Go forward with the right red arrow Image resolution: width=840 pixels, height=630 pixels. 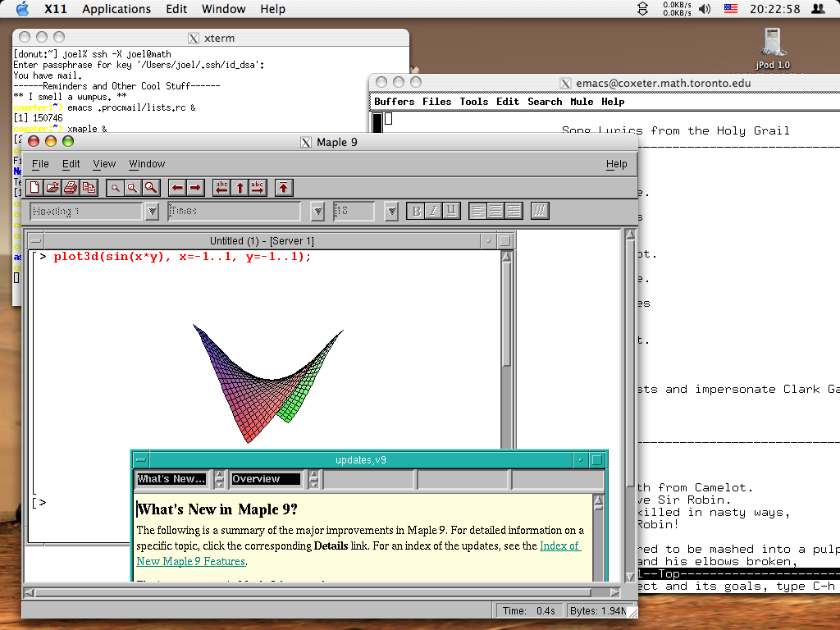click(x=195, y=188)
